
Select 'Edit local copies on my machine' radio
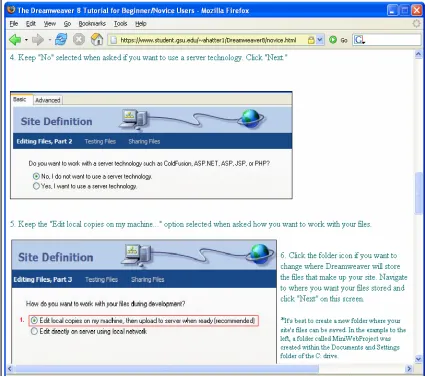pos(34,321)
